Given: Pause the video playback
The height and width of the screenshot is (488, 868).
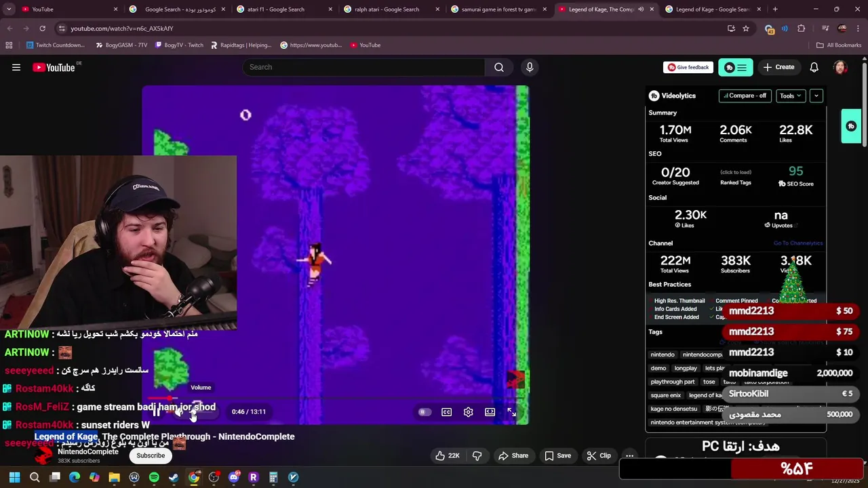Looking at the screenshot, I should [157, 411].
